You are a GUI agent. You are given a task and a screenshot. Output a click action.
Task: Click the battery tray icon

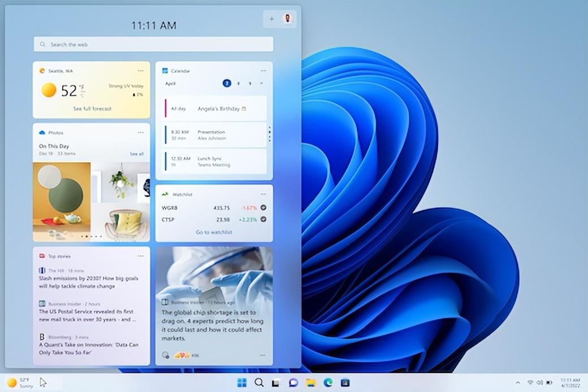(x=549, y=382)
